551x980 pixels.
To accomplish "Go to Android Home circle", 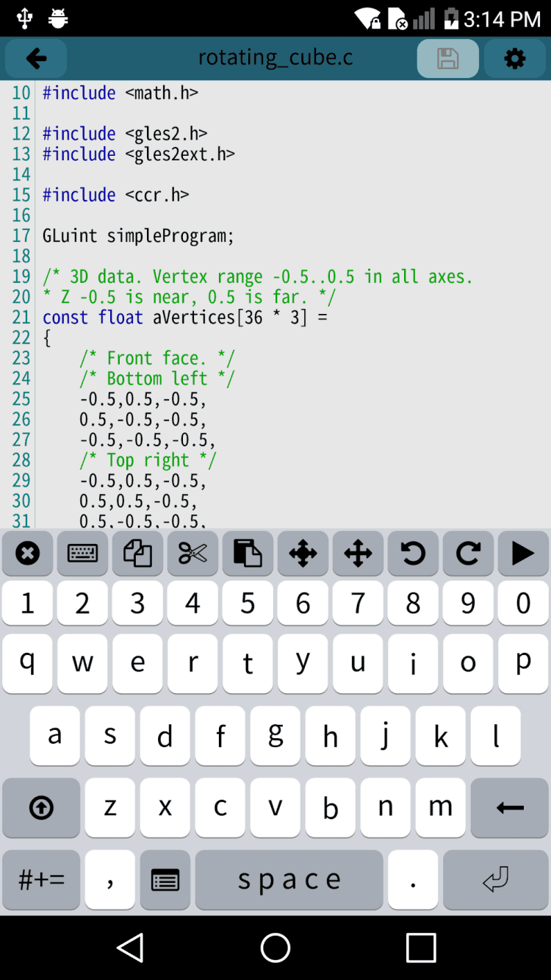I will [275, 948].
